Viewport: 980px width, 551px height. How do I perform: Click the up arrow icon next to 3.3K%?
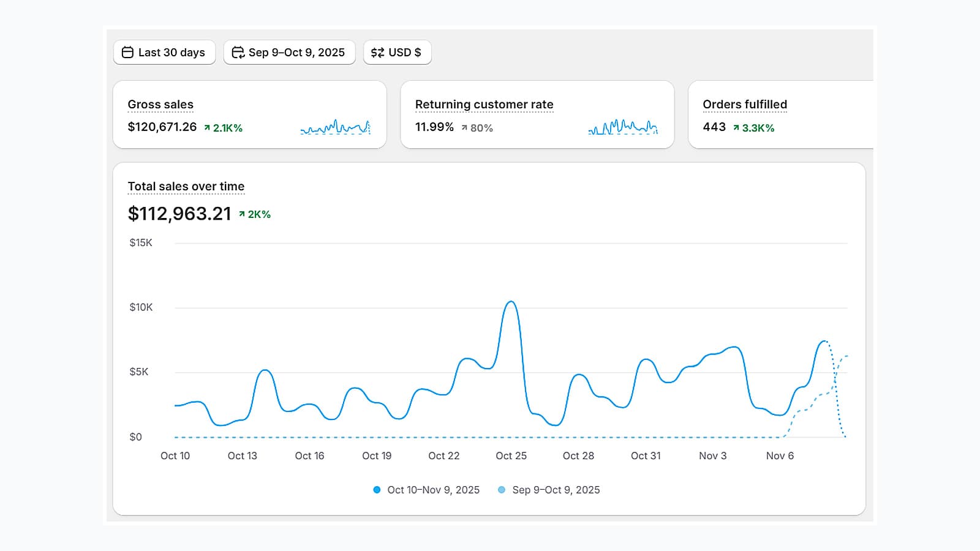click(736, 128)
